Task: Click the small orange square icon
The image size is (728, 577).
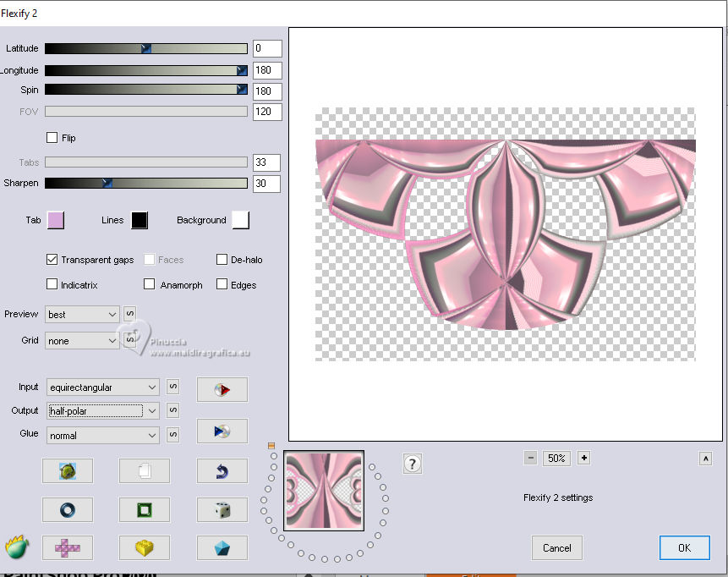Action: [271, 446]
